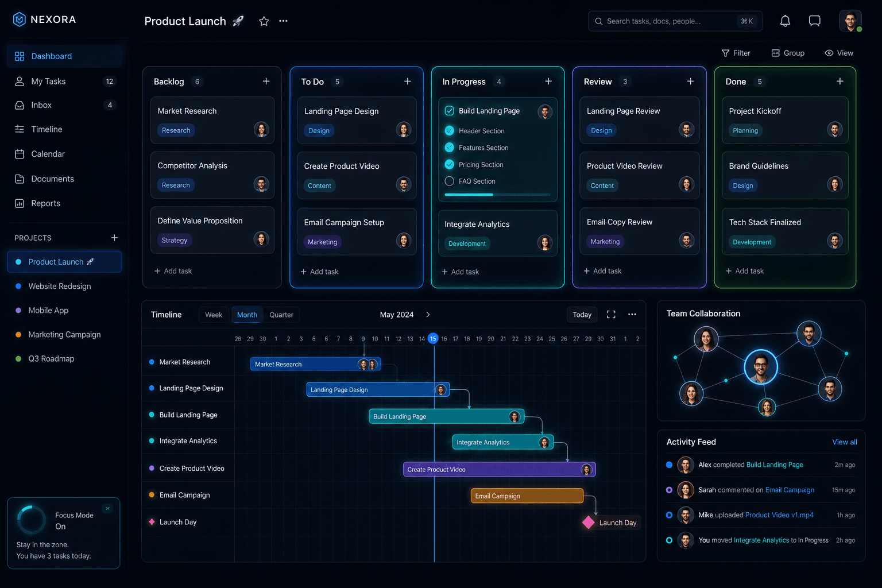Star the Product Launch project

tap(264, 21)
